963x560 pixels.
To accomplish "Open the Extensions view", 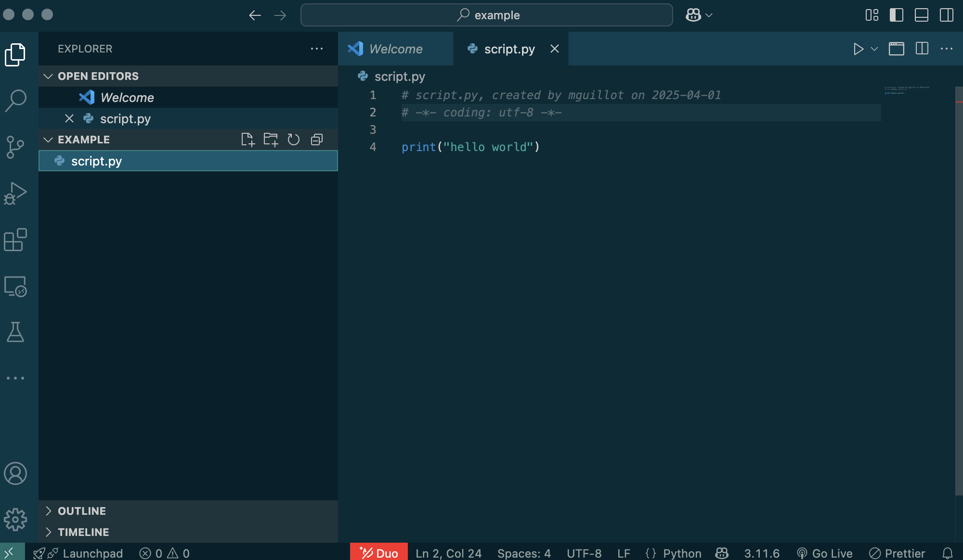I will click(x=15, y=240).
